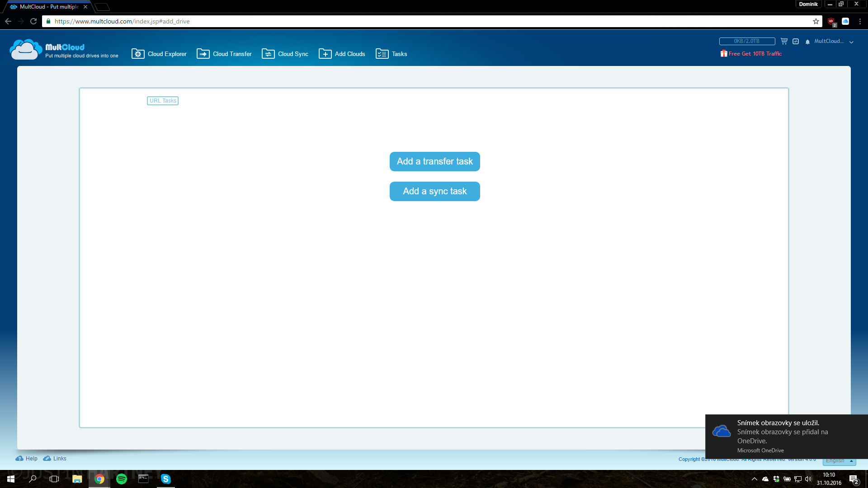Click Add a transfer task button
Viewport: 868px width, 488px height.
tap(434, 161)
